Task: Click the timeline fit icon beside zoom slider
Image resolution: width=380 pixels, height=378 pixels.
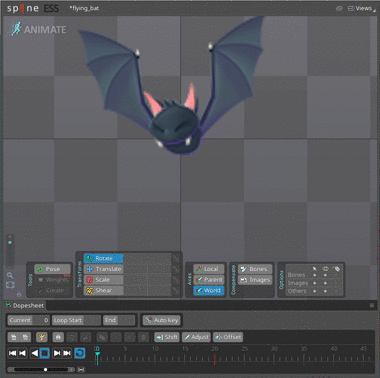Action: 81,369
